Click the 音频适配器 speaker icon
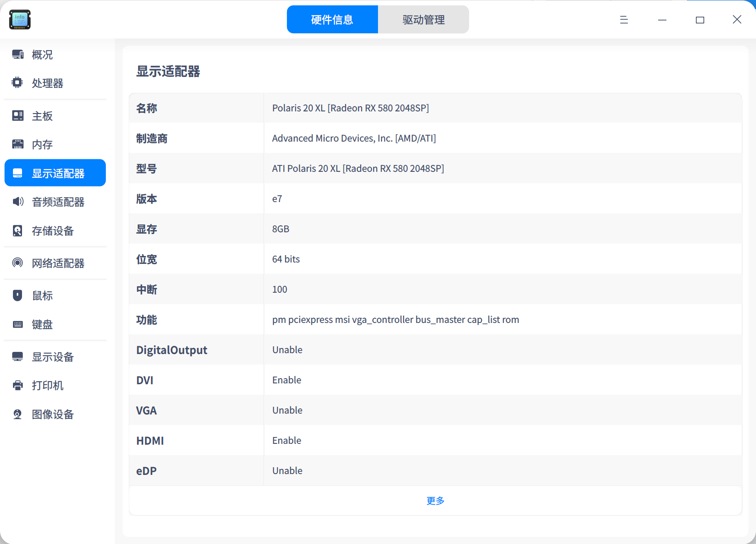The height and width of the screenshot is (544, 756). 18,202
